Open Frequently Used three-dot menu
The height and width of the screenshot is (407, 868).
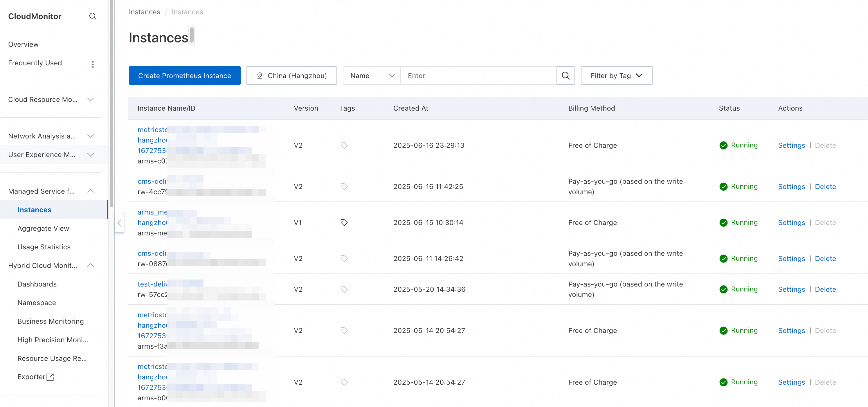[x=93, y=64]
